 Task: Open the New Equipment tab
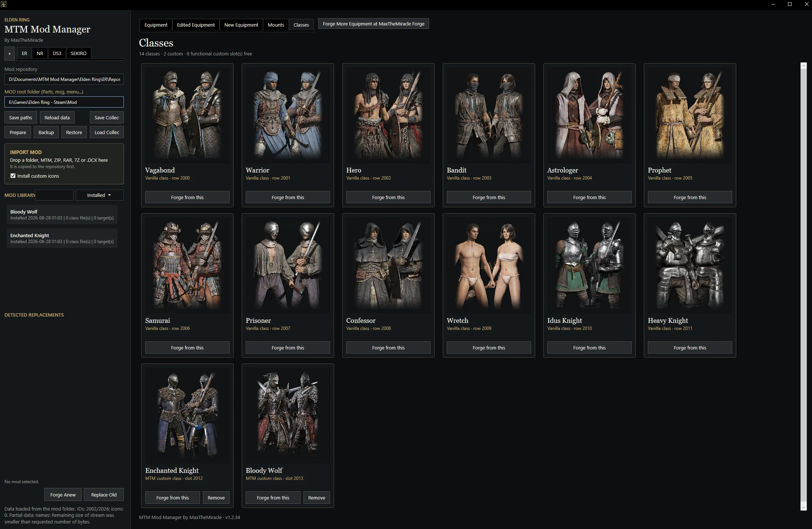tap(241, 25)
